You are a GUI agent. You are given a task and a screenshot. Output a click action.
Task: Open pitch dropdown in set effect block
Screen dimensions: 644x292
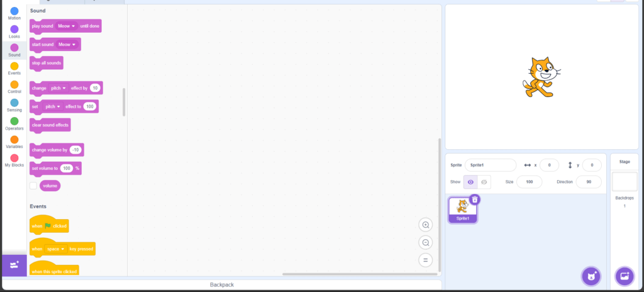53,106
